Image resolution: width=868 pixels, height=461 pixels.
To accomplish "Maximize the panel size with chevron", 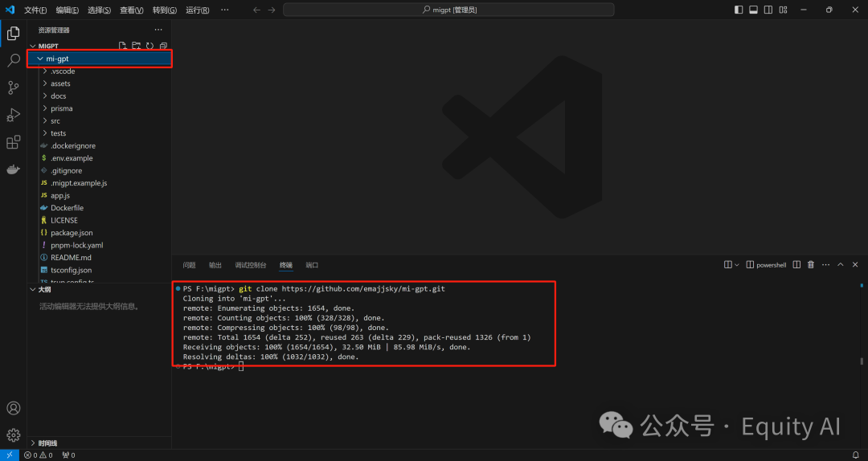I will 841,265.
